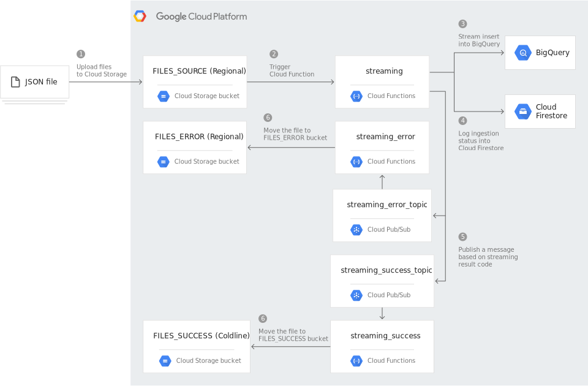The height and width of the screenshot is (386, 588).
Task: Select the Cloud Storage icon under FILES_SUCCESS
Action: click(165, 361)
